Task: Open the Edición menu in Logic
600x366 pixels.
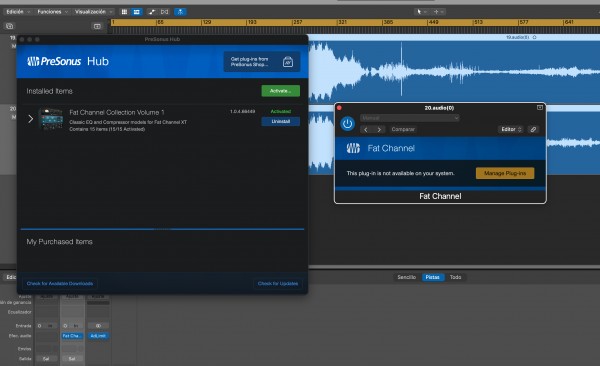Action: [18, 12]
